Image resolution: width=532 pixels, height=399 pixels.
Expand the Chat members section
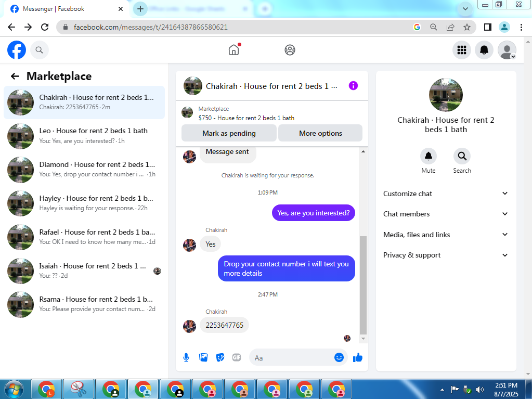pos(446,214)
